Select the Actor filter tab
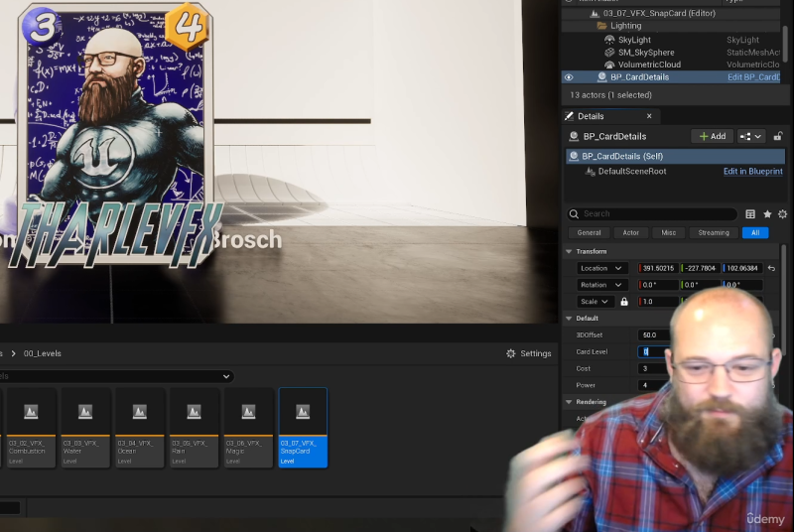The image size is (794, 532). [630, 233]
